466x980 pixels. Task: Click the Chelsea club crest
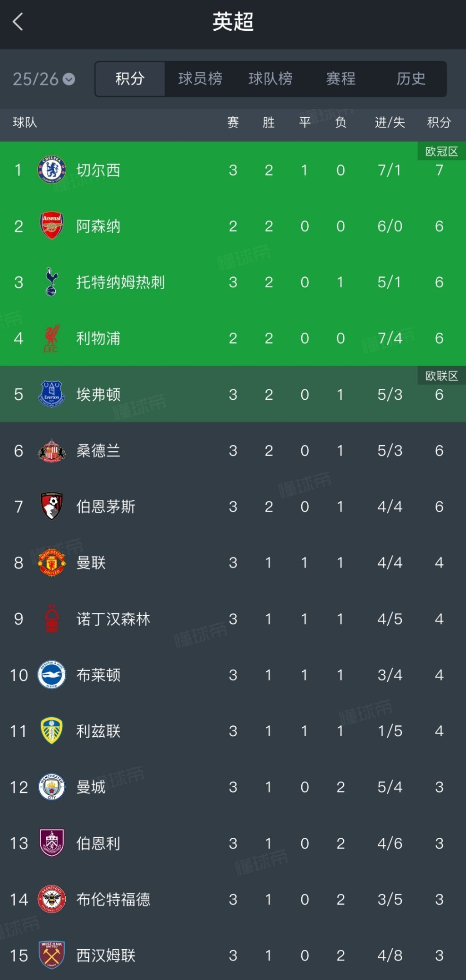[51, 170]
